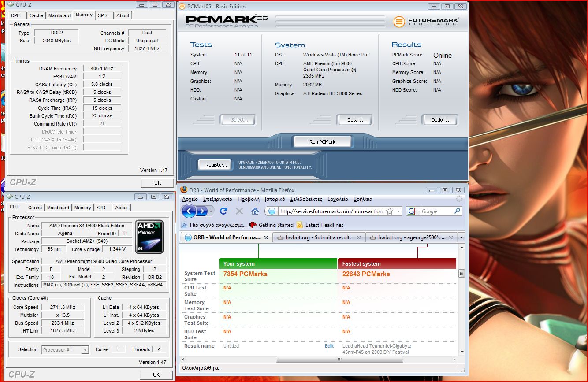The height and width of the screenshot is (382, 588).
Task: Click the Your system header
Action: 278,263
